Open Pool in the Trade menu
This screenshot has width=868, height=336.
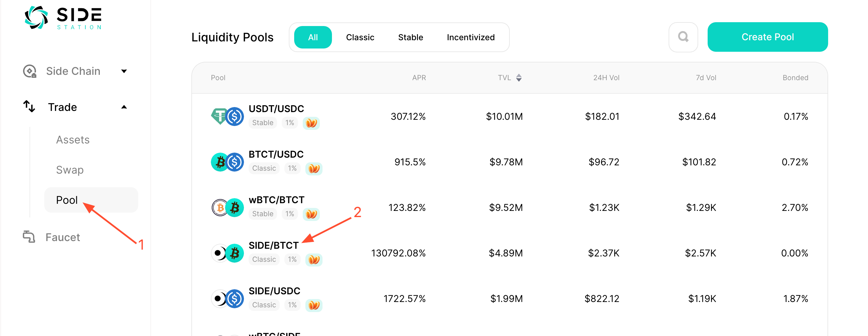point(91,200)
